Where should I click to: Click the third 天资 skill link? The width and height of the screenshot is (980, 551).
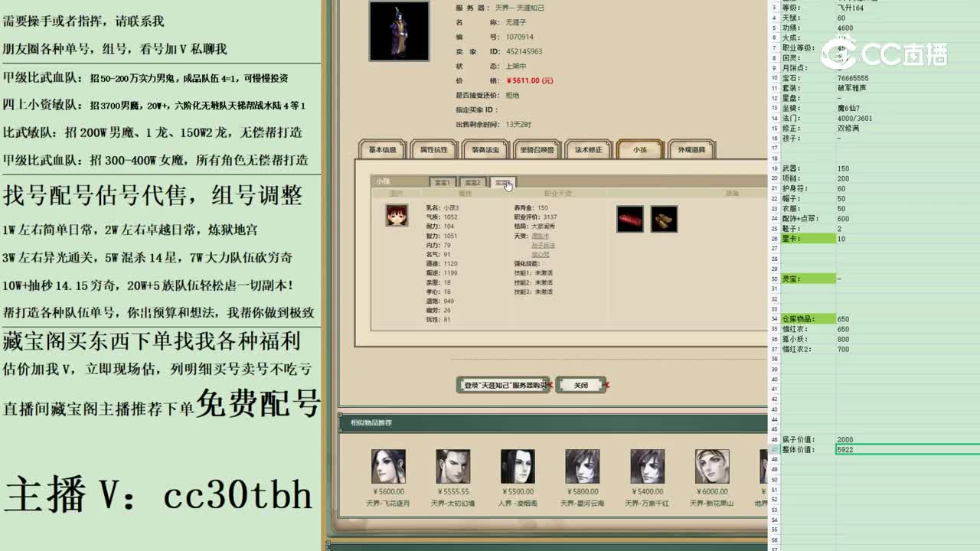coord(541,254)
